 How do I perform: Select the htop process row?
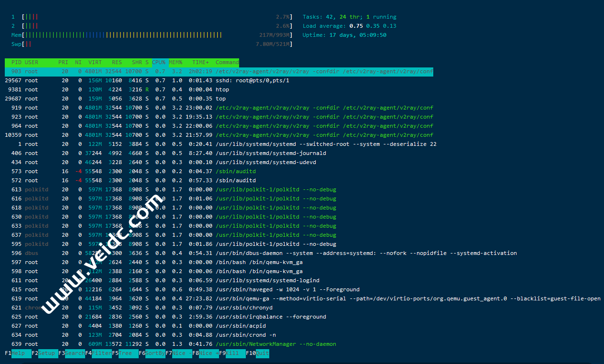click(117, 89)
